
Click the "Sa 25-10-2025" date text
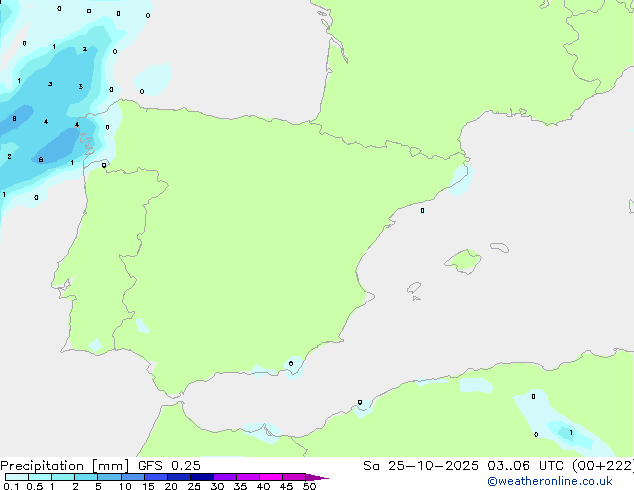[x=421, y=466]
